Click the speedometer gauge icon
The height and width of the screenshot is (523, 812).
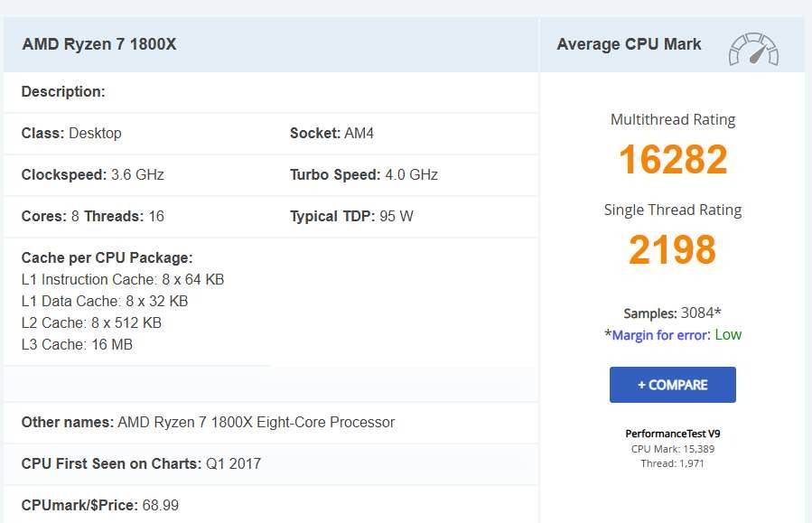753,49
